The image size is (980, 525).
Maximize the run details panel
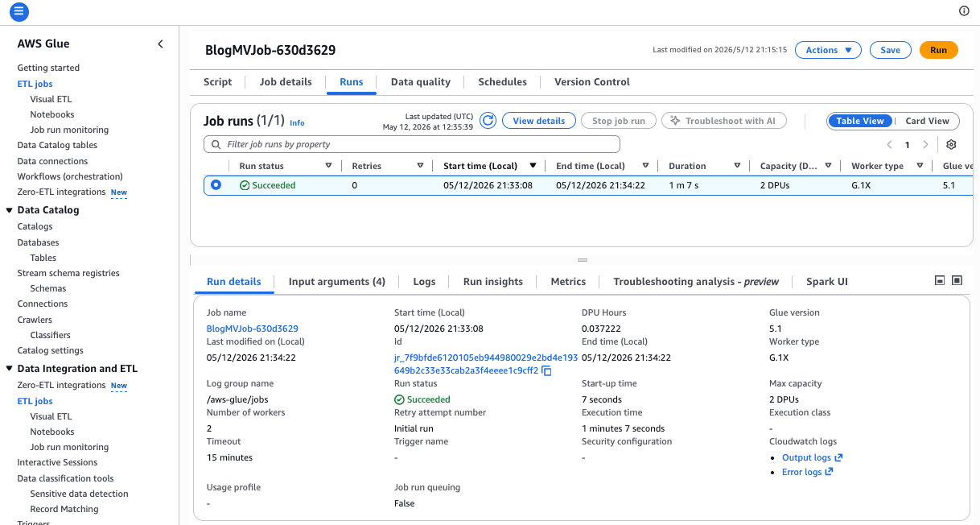click(x=957, y=280)
